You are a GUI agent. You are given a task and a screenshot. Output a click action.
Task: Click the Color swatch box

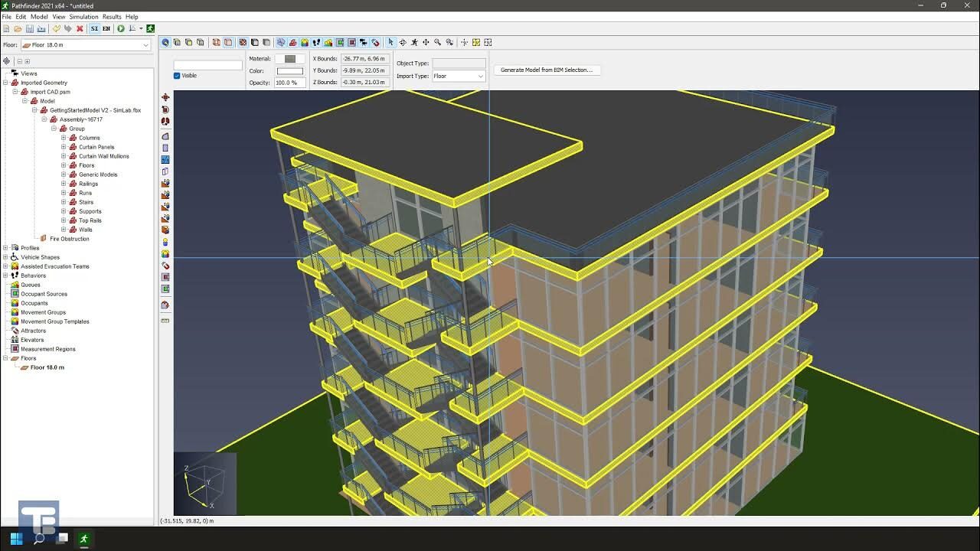pos(289,71)
